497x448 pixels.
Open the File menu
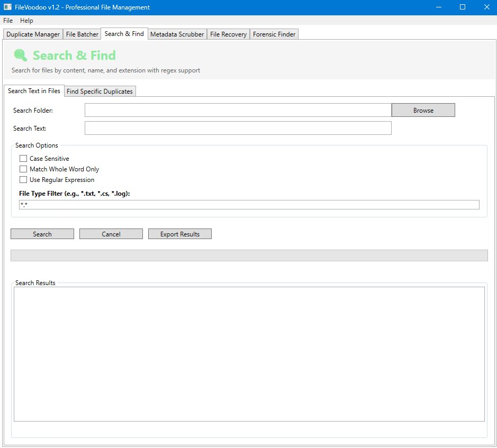pos(8,21)
